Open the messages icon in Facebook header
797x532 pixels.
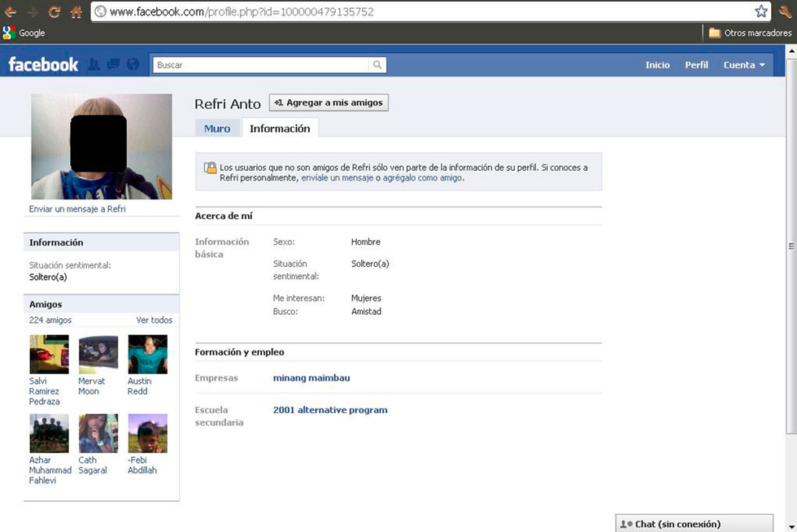113,64
